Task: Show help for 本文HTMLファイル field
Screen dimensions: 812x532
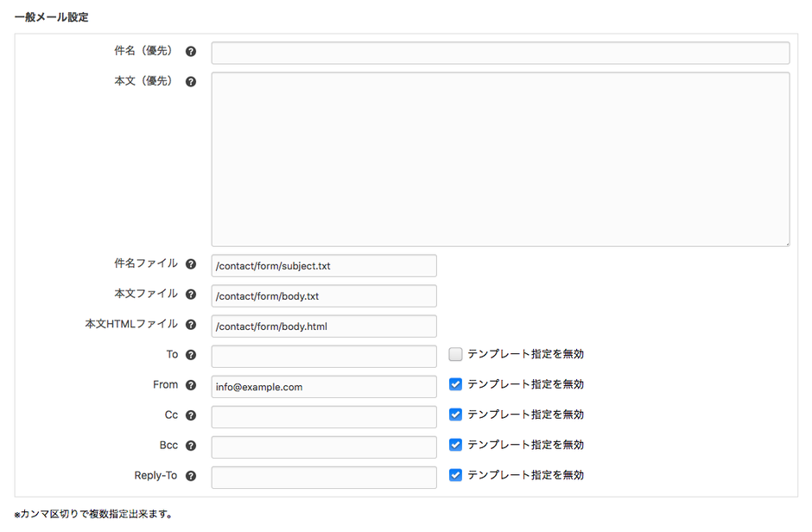Action: tap(191, 325)
